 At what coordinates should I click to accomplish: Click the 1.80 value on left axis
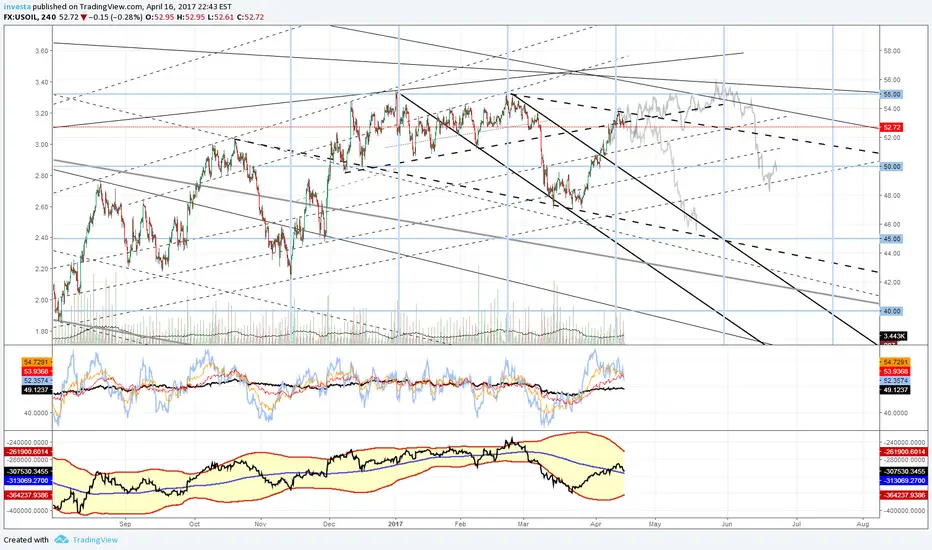tap(42, 331)
